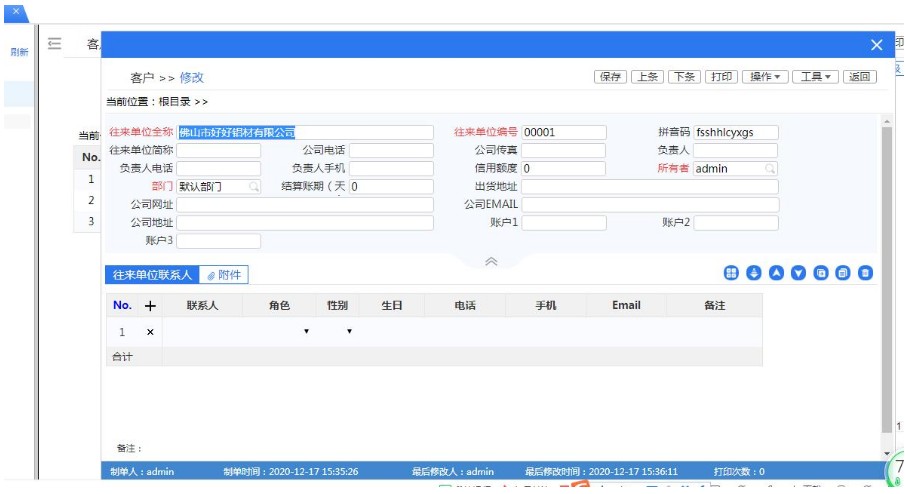The width and height of the screenshot is (905, 494).
Task: Click the search icon in 部门 field
Action: [253, 187]
